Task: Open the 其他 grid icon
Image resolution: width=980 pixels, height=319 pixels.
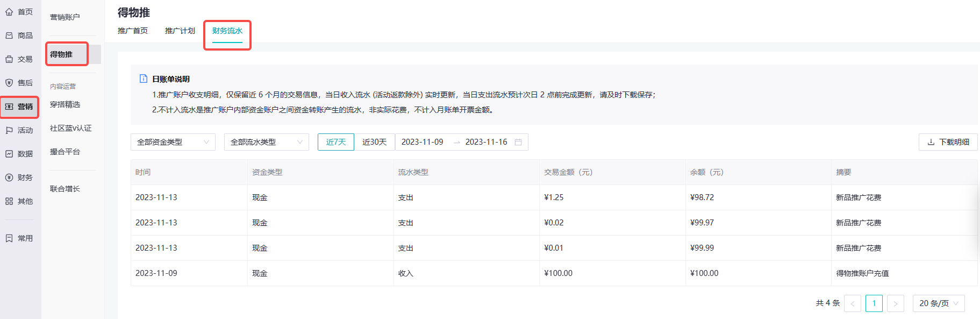Action: pyautogui.click(x=9, y=201)
